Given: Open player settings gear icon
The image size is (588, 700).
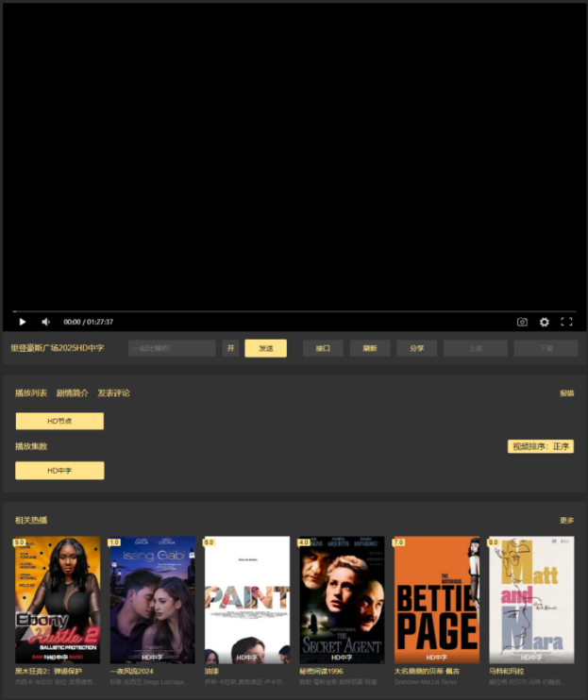Looking at the screenshot, I should tap(545, 322).
